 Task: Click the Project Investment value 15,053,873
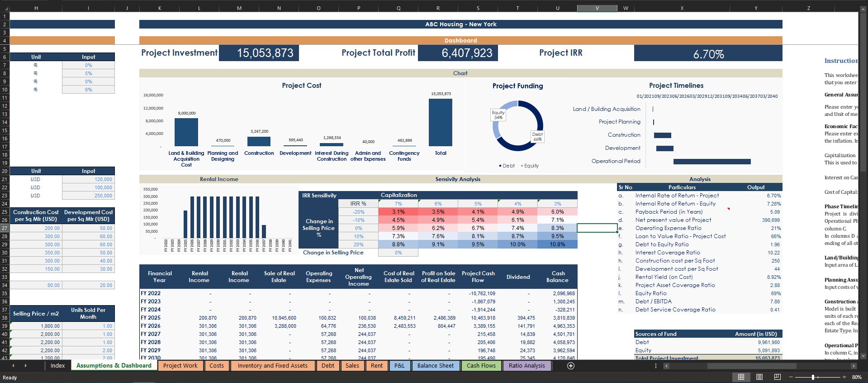pos(259,53)
